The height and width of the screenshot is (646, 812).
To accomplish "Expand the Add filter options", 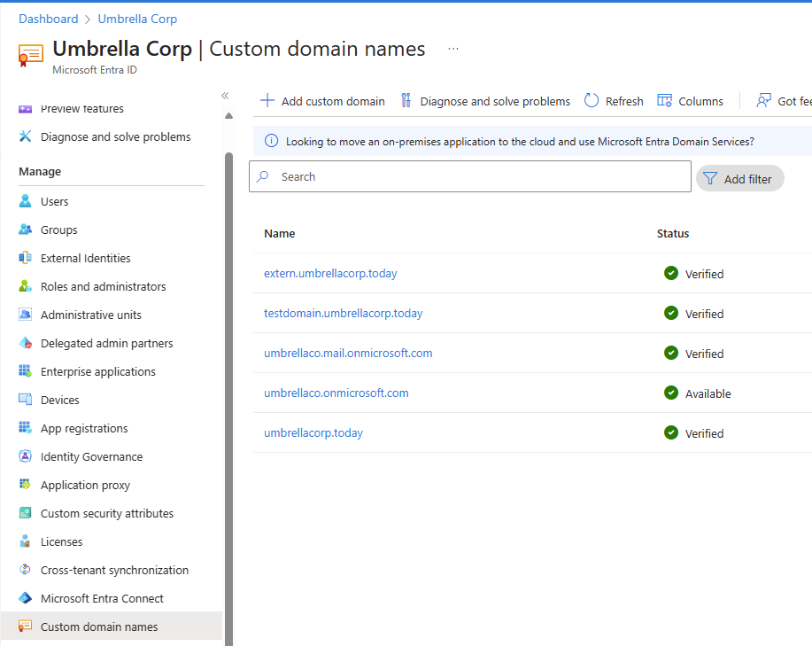I will [740, 178].
